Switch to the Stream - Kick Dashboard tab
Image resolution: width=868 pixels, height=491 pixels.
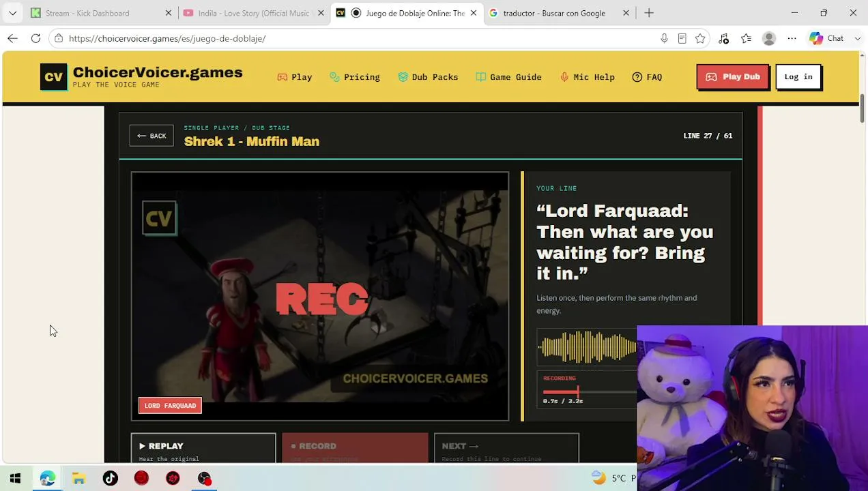[87, 13]
